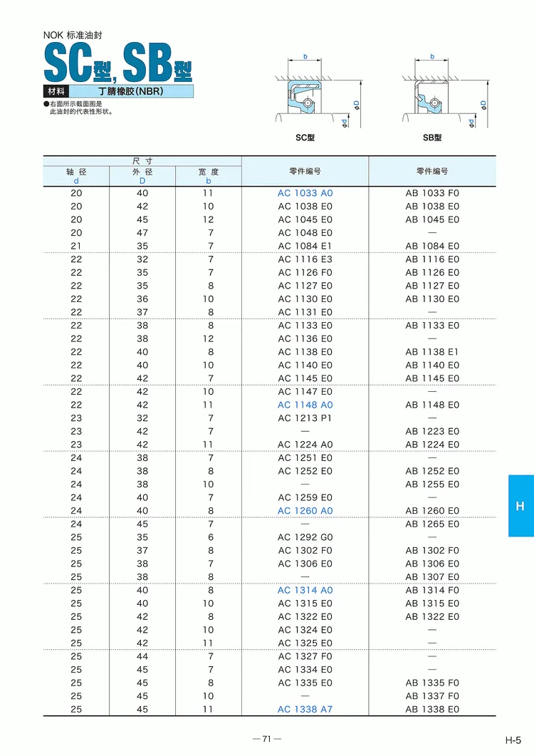Click the SB型 cross-section diagram
Viewport: 534px width, 756px height.
coord(446,92)
